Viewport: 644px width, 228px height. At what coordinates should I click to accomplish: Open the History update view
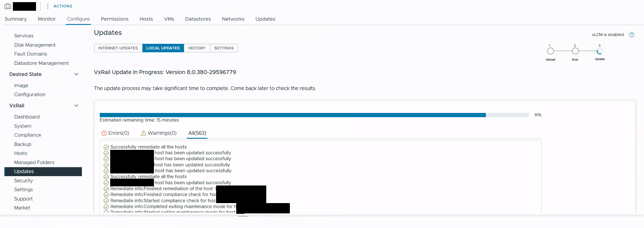tap(197, 48)
